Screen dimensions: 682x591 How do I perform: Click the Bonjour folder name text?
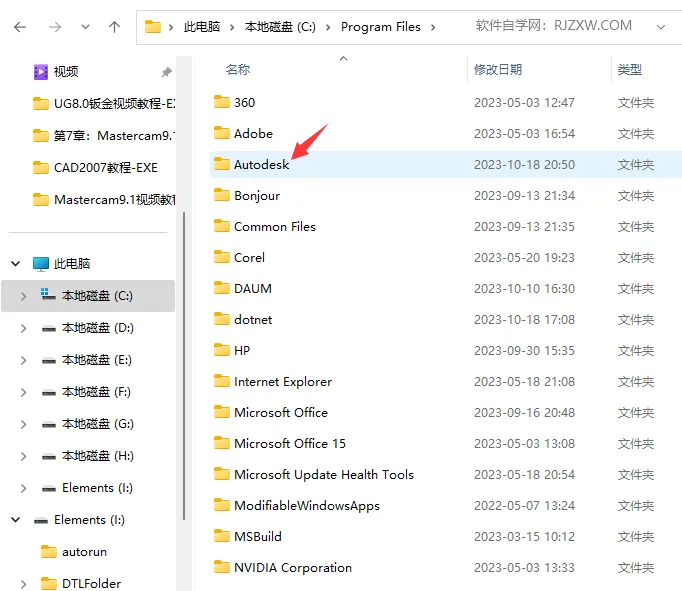[257, 196]
